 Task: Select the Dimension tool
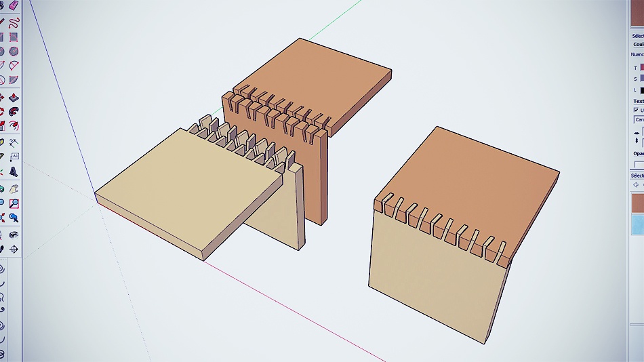click(x=14, y=142)
